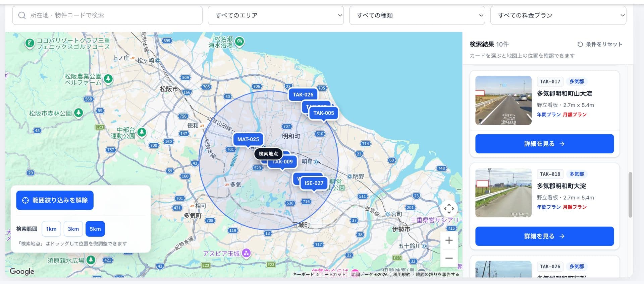Open the すべての料金プラン dropdown

pos(558,15)
